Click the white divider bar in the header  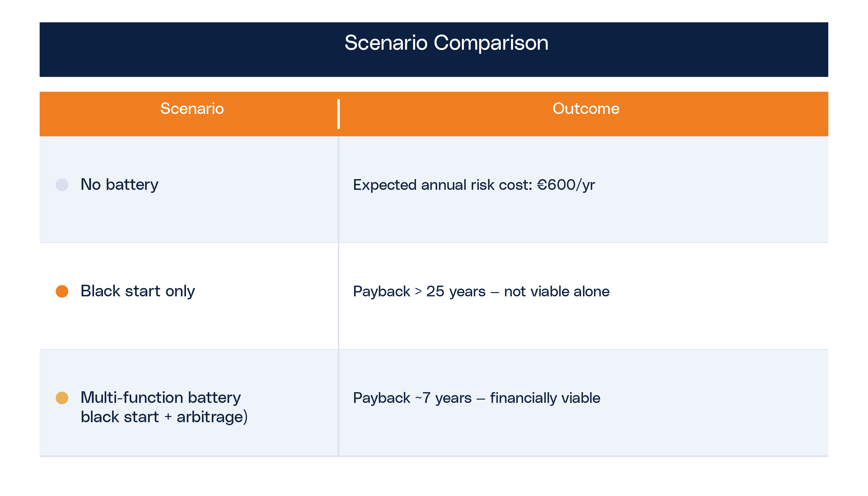338,114
